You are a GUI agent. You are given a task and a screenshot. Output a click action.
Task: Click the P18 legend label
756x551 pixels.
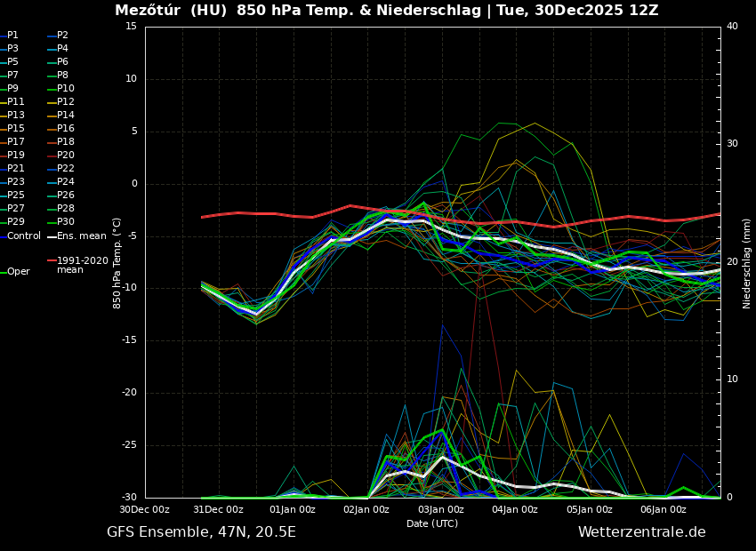(x=65, y=142)
